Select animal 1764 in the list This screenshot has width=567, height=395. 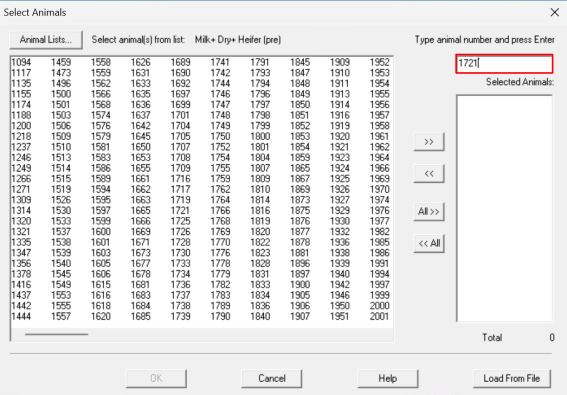(220, 200)
